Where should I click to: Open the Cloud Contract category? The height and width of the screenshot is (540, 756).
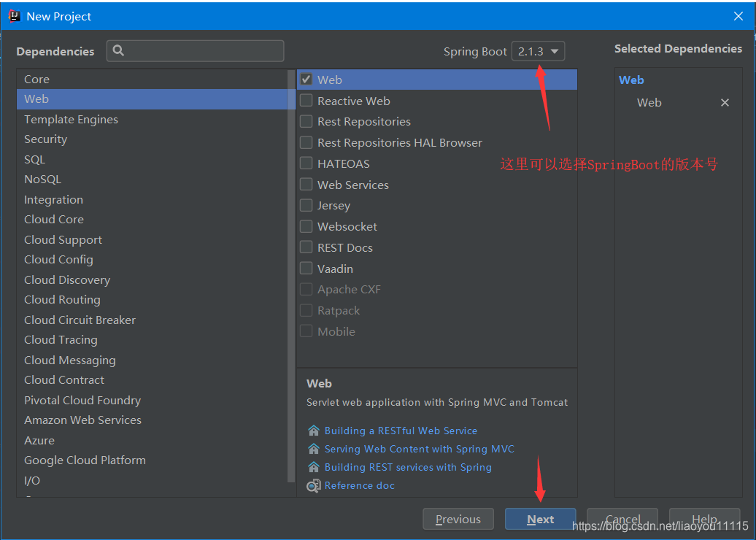tap(152, 380)
